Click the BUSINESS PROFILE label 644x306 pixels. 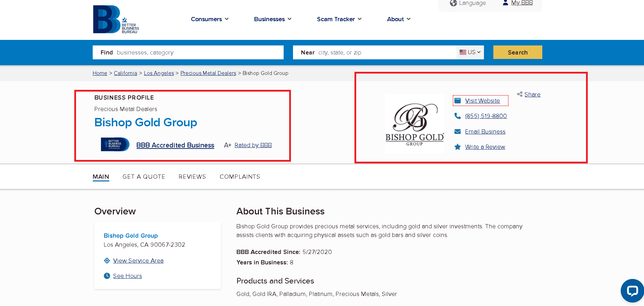pyautogui.click(x=124, y=97)
